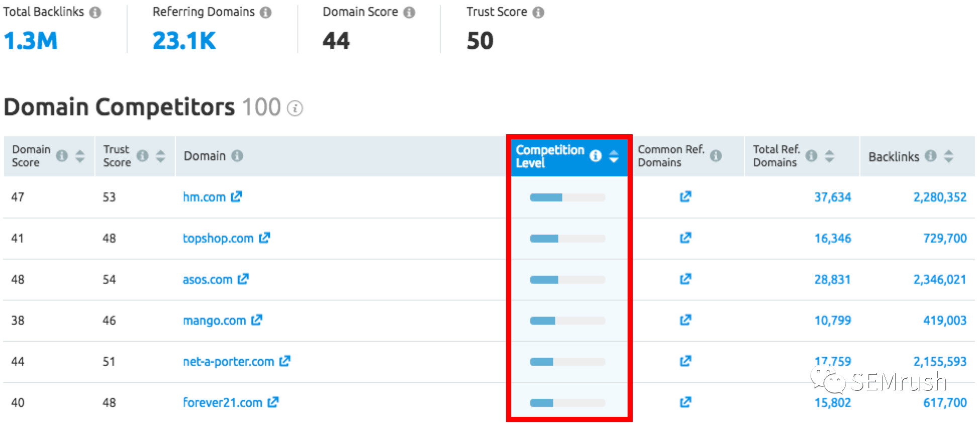
Task: Click 2,280,352 backlinks value
Action: point(940,197)
